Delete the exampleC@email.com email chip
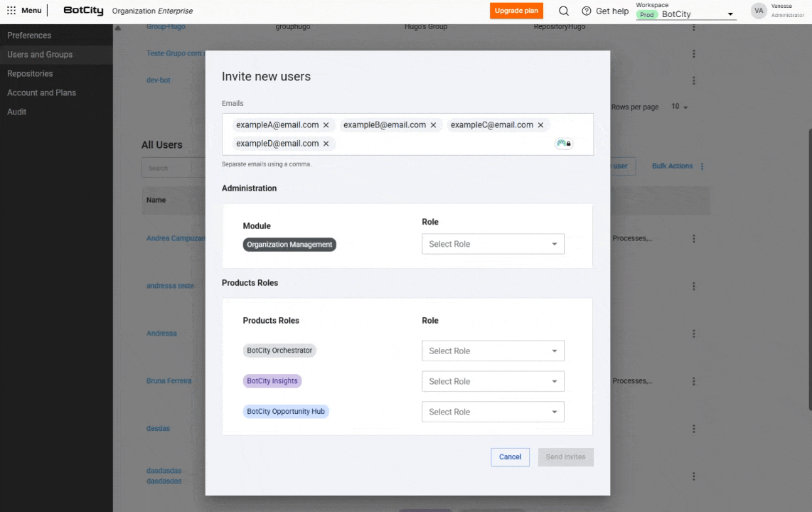 pyautogui.click(x=540, y=125)
